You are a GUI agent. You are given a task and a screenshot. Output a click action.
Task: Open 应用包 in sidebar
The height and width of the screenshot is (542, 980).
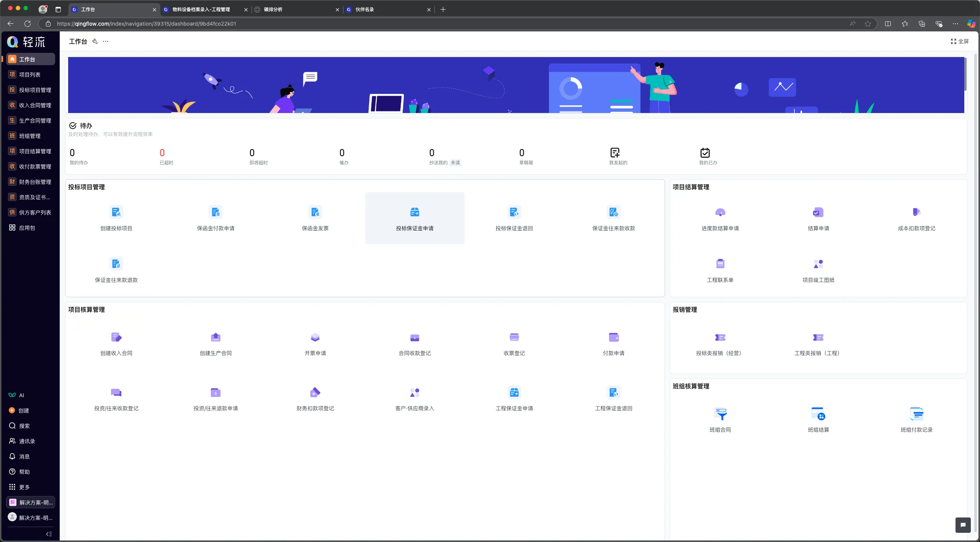pos(27,228)
